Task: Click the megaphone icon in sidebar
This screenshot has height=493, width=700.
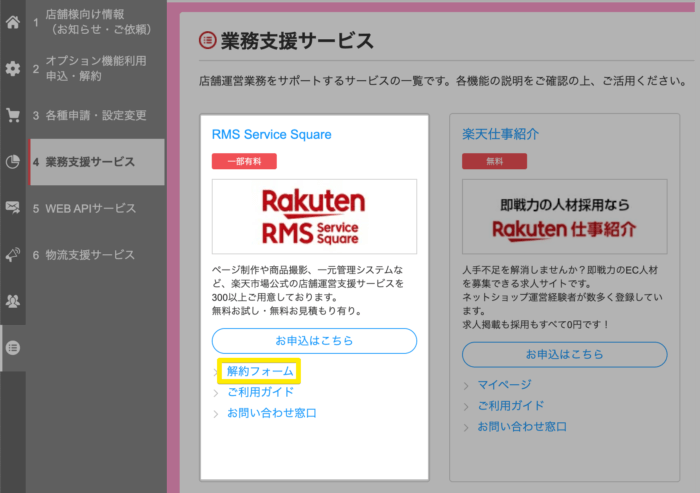Action: pyautogui.click(x=12, y=255)
